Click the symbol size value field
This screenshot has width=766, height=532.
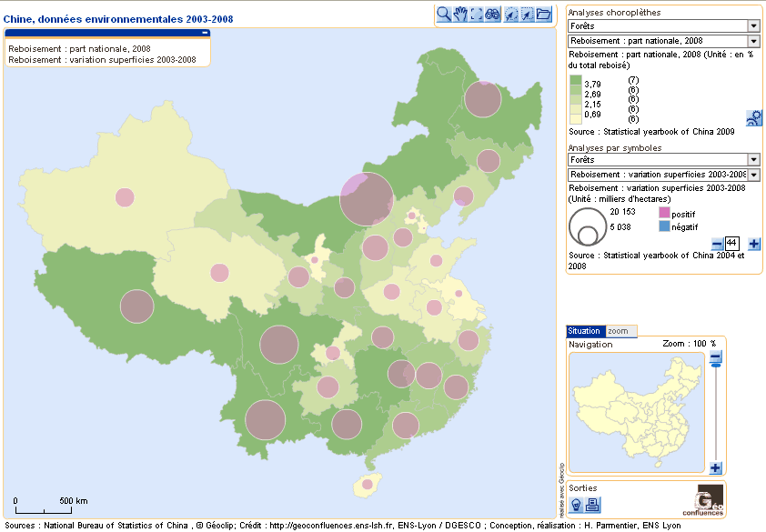731,244
